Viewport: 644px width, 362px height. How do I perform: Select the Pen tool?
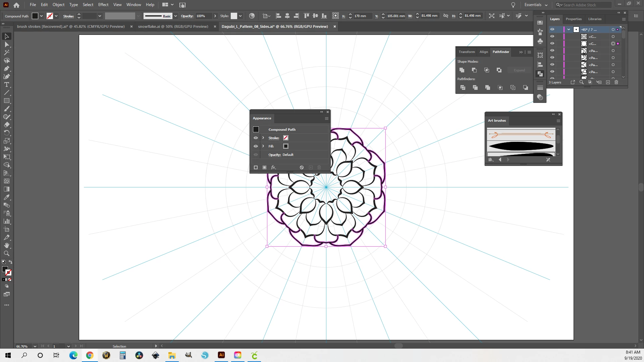click(x=7, y=68)
